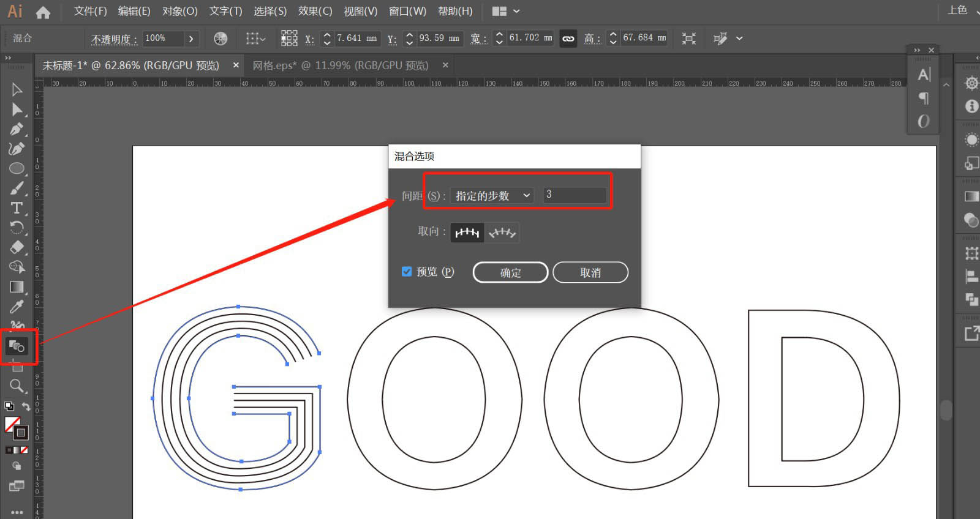Select the Zoom tool
Image resolution: width=980 pixels, height=519 pixels.
click(17, 386)
